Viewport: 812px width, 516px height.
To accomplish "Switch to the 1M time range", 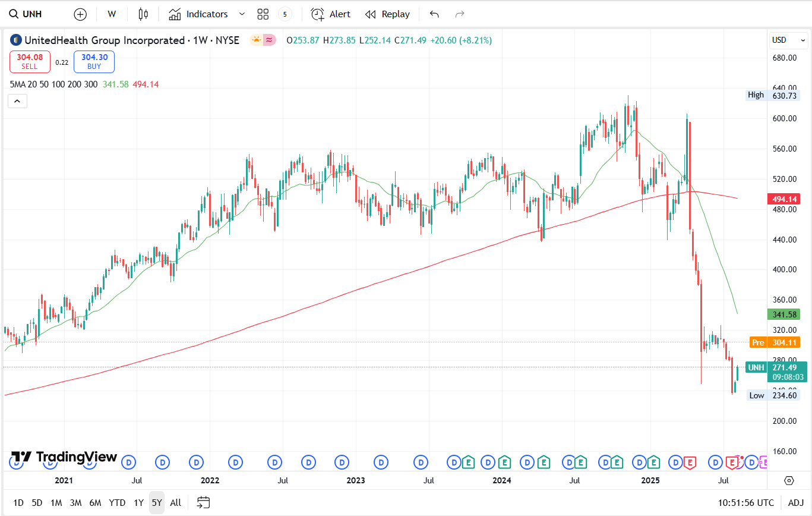I will pos(56,503).
